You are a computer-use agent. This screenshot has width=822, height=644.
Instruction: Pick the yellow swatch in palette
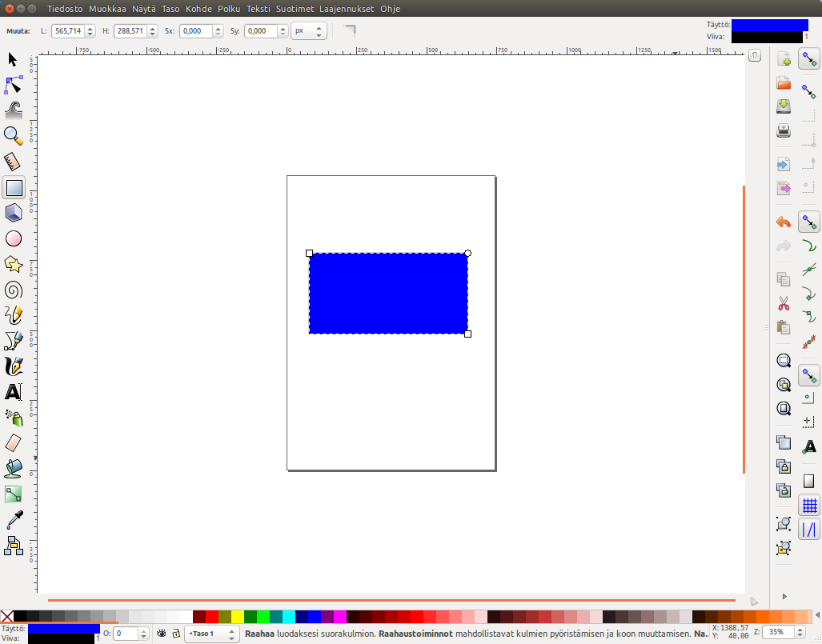[x=238, y=617]
